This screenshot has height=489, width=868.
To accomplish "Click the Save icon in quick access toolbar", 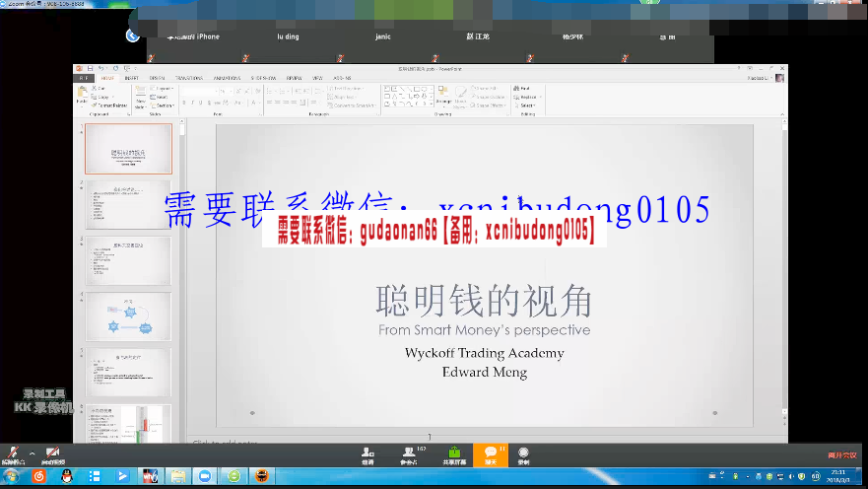I will 90,69.
